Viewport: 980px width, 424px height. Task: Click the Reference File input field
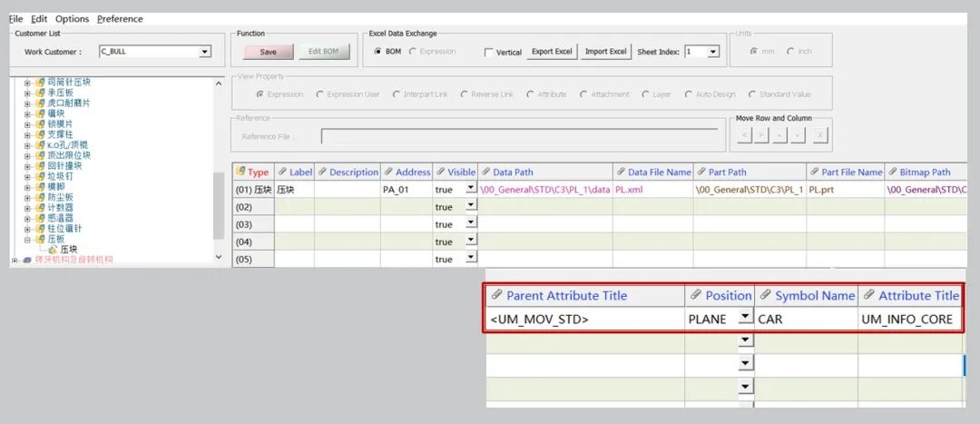[519, 136]
